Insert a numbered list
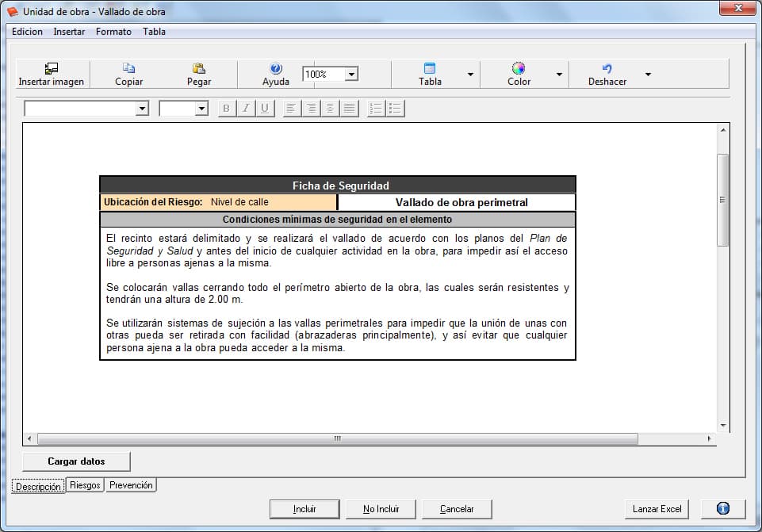The height and width of the screenshot is (532, 762). [x=376, y=109]
